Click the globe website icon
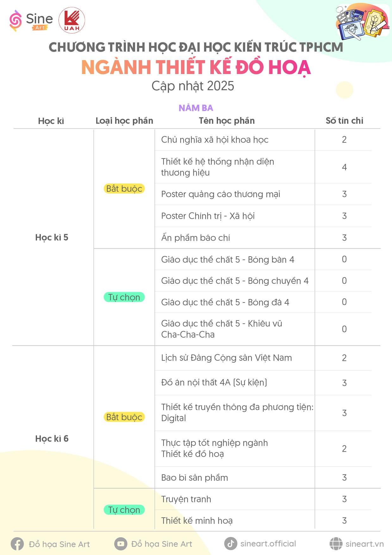This screenshot has height=555, width=392. 336,544
